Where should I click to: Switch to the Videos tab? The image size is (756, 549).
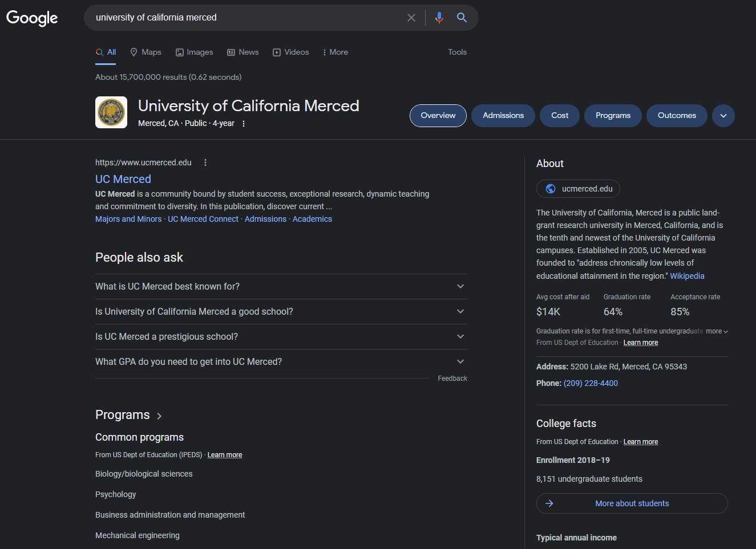pos(291,52)
